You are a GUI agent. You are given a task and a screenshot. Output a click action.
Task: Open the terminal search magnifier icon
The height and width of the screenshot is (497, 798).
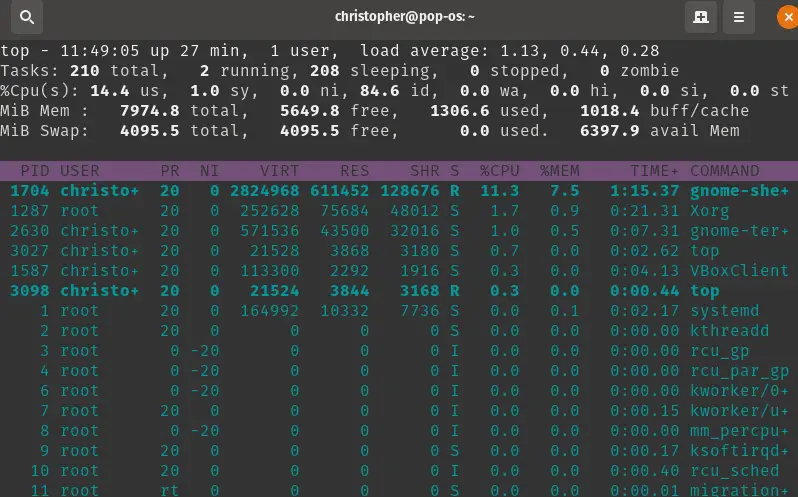point(27,17)
